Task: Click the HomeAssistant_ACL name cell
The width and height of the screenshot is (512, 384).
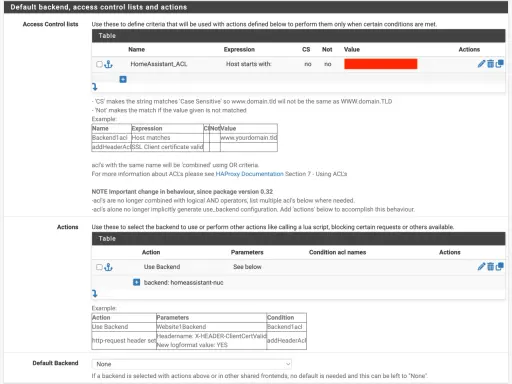Action: click(159, 64)
